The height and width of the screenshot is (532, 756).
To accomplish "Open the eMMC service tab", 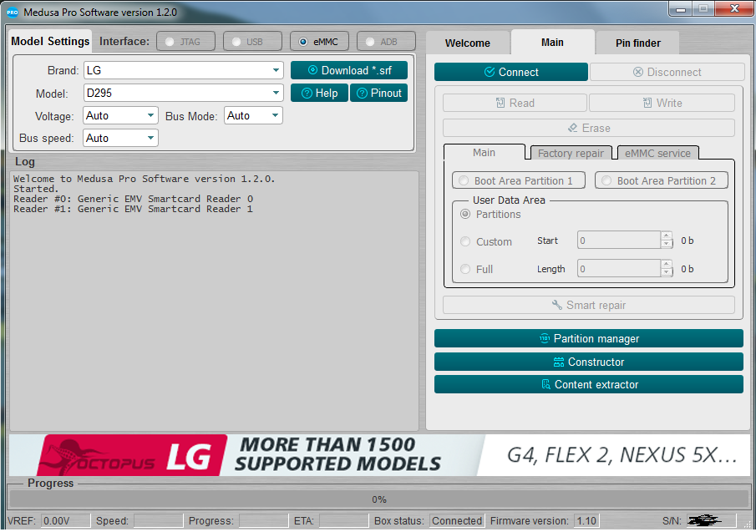I will click(657, 153).
